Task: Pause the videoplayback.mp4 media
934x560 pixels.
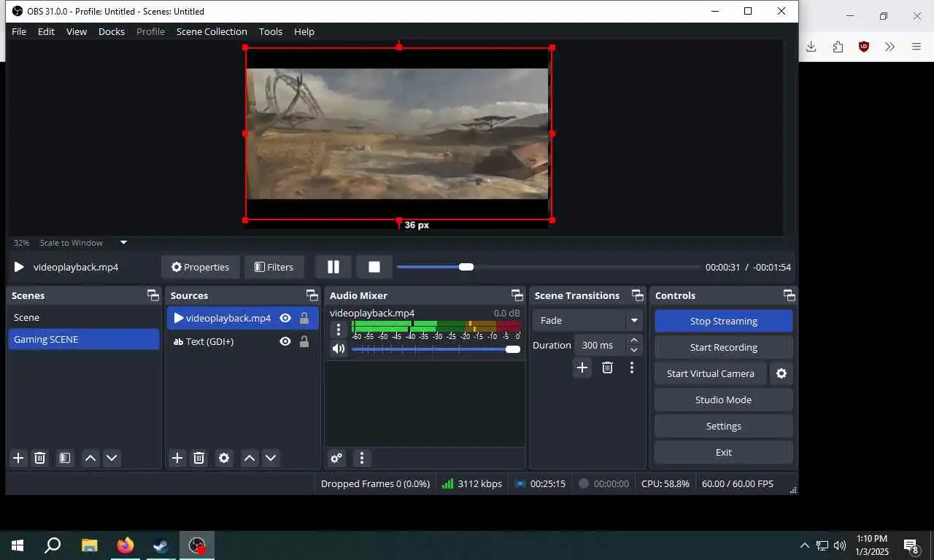Action: (333, 267)
